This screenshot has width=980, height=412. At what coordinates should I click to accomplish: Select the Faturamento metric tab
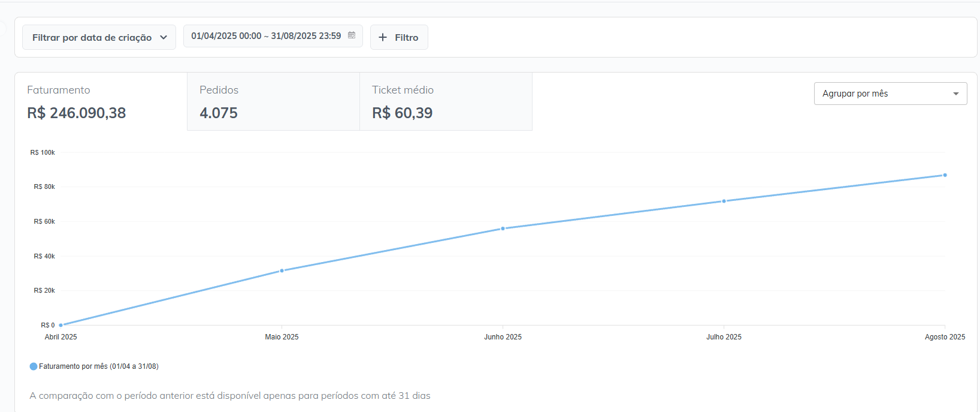[101, 101]
